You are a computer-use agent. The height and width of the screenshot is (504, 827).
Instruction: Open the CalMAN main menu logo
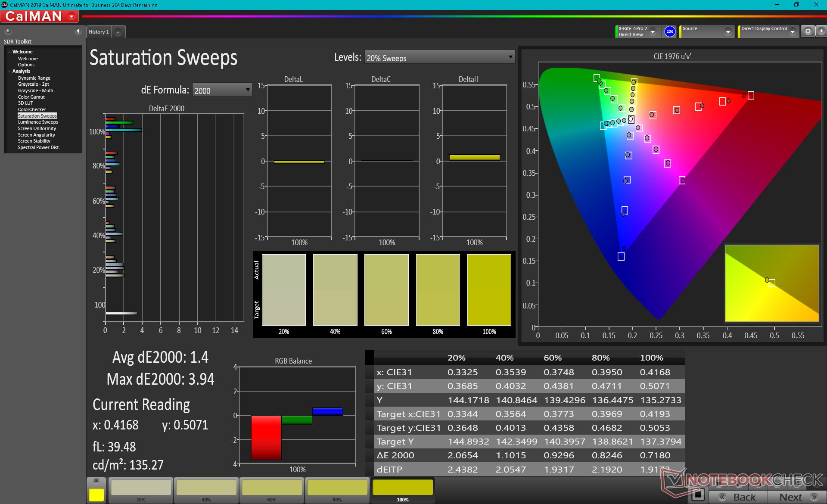40,16
